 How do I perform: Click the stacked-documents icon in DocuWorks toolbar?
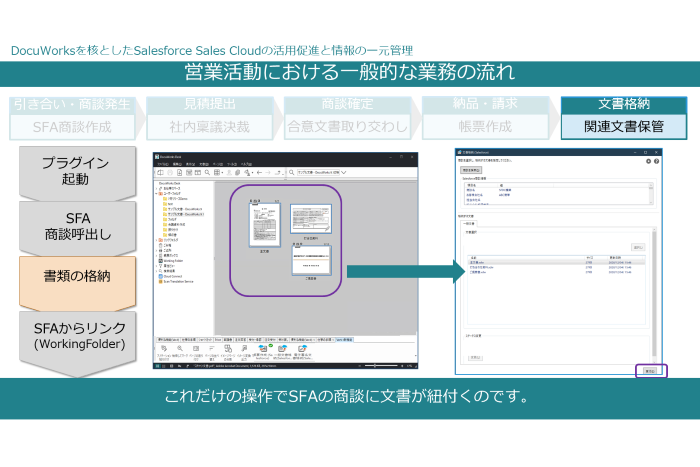click(238, 172)
